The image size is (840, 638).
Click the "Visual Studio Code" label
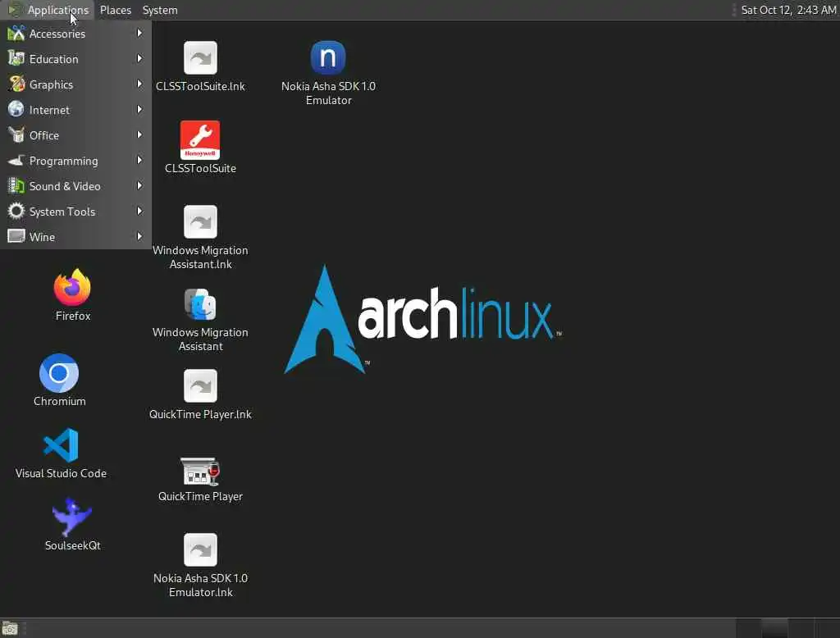(61, 473)
